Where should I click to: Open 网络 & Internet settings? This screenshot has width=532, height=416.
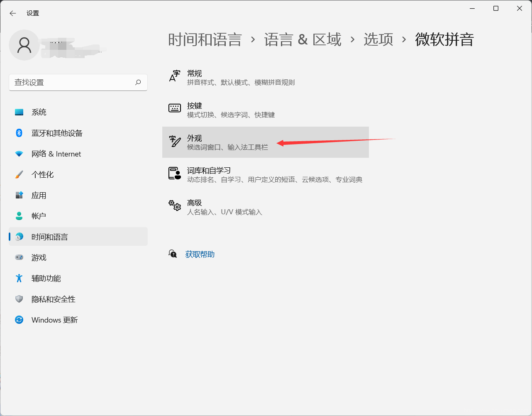(x=78, y=154)
